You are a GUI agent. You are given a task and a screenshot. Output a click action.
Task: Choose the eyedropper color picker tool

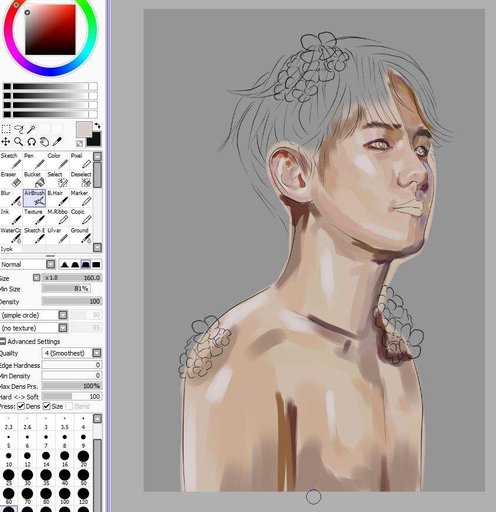click(57, 142)
